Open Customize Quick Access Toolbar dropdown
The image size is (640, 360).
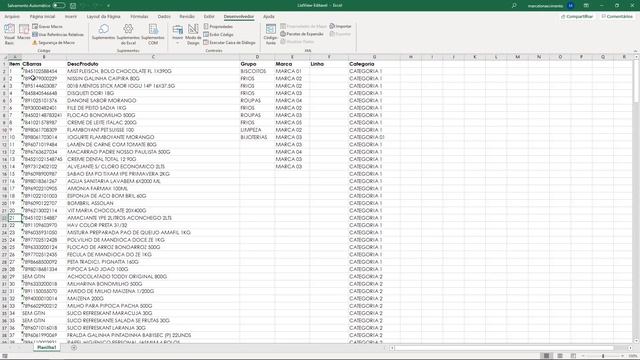[x=109, y=6]
